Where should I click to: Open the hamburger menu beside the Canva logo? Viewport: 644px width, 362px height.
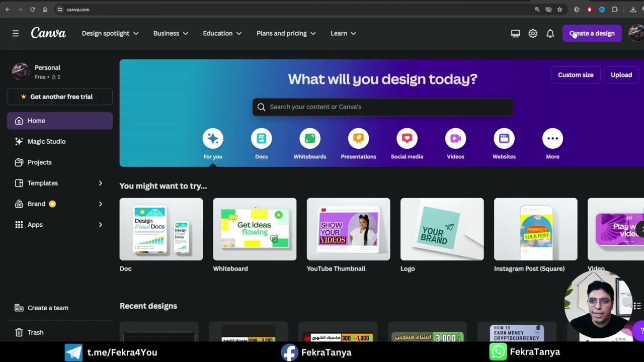[16, 33]
